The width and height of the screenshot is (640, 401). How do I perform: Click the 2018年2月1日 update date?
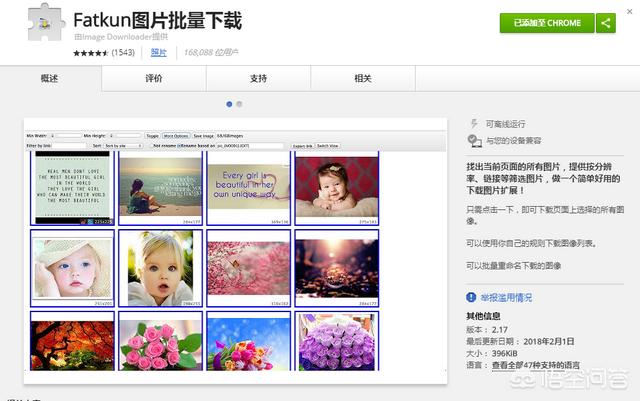(x=549, y=341)
